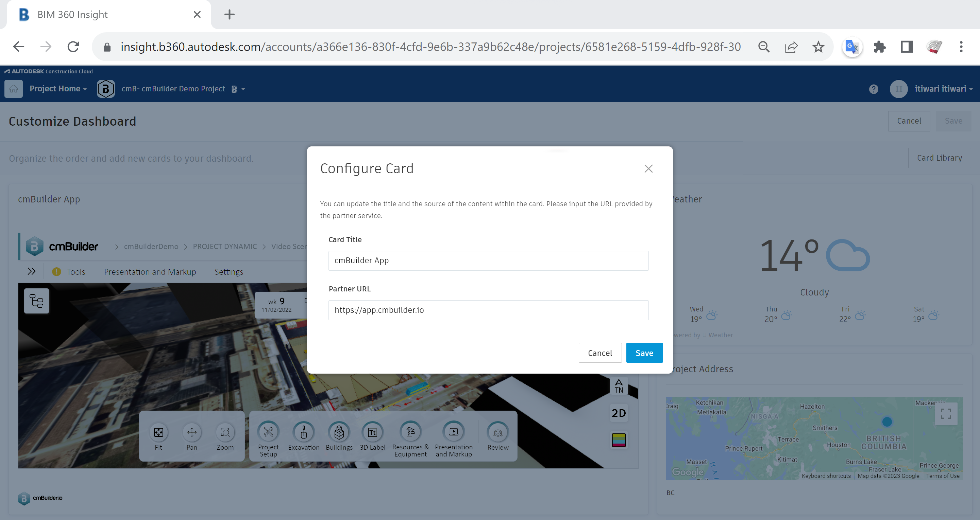Viewport: 980px width, 520px height.
Task: Open the itiwari itiwari user menu
Action: (943, 89)
